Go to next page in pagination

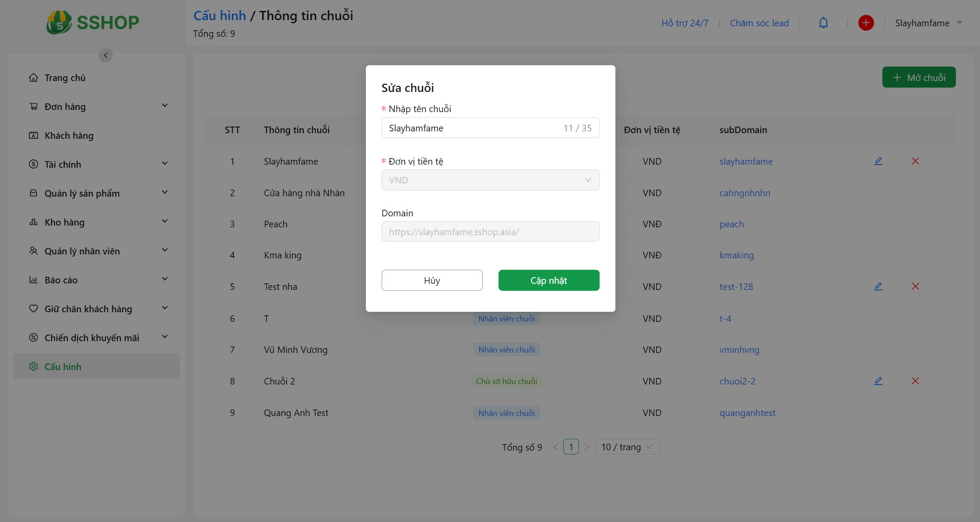pyautogui.click(x=587, y=447)
